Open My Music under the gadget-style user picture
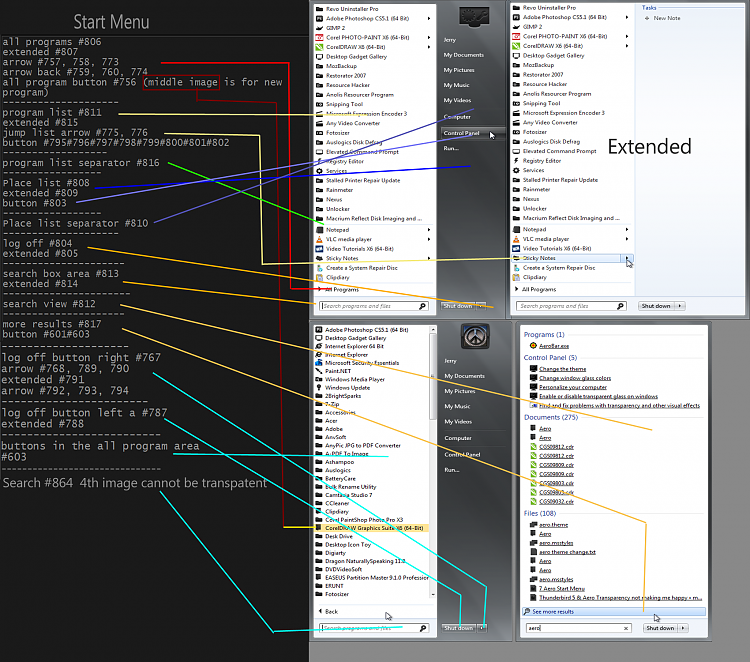 coord(456,85)
